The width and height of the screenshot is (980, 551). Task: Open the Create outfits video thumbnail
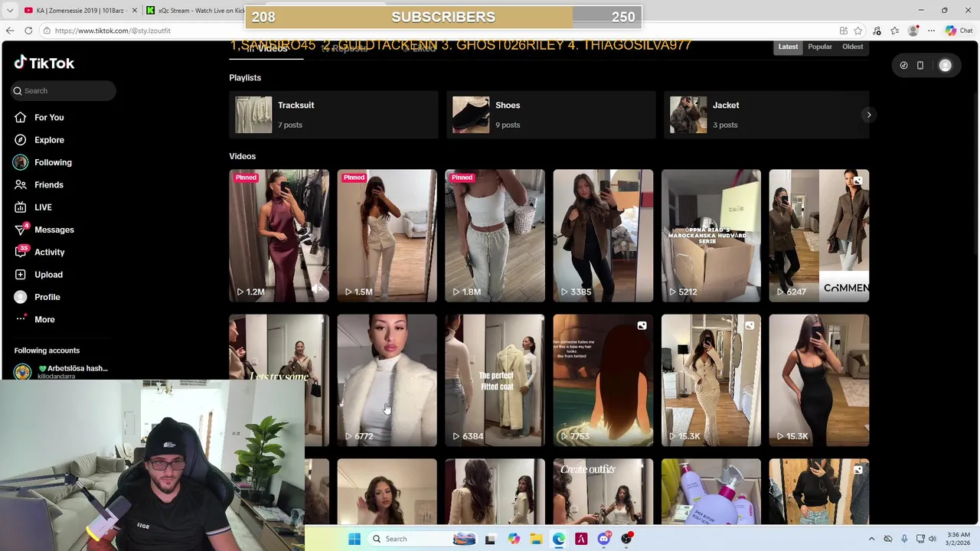[603, 491]
